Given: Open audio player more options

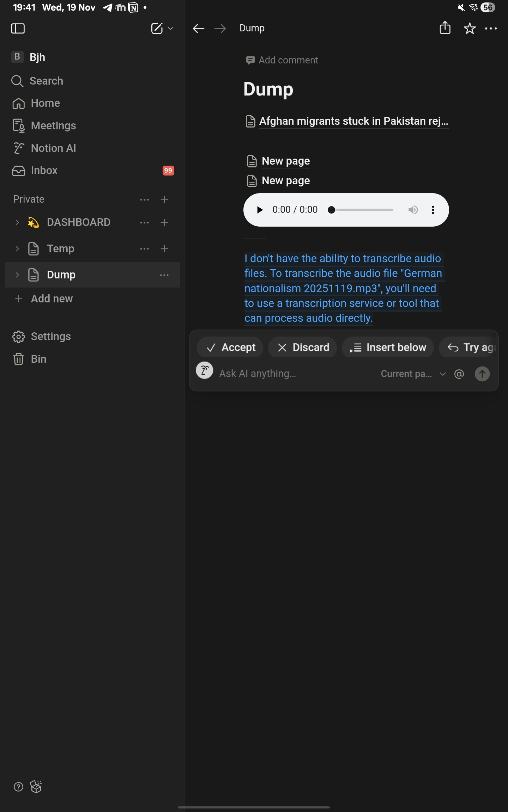Looking at the screenshot, I should coord(433,210).
